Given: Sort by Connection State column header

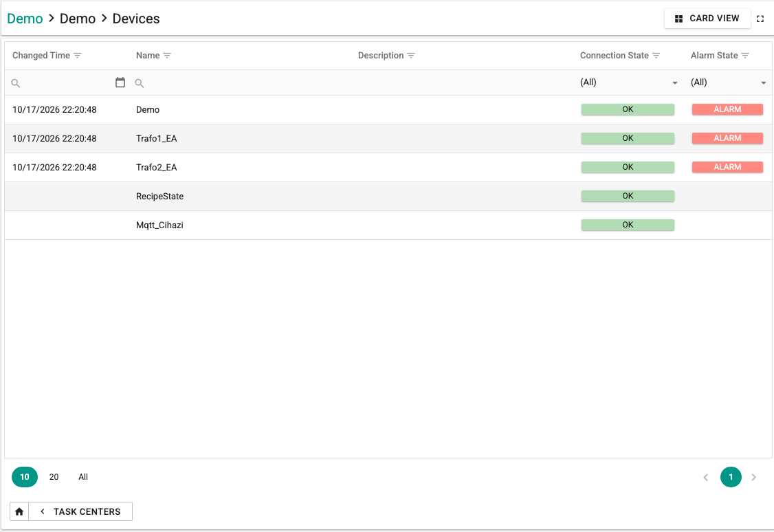Looking at the screenshot, I should click(614, 55).
